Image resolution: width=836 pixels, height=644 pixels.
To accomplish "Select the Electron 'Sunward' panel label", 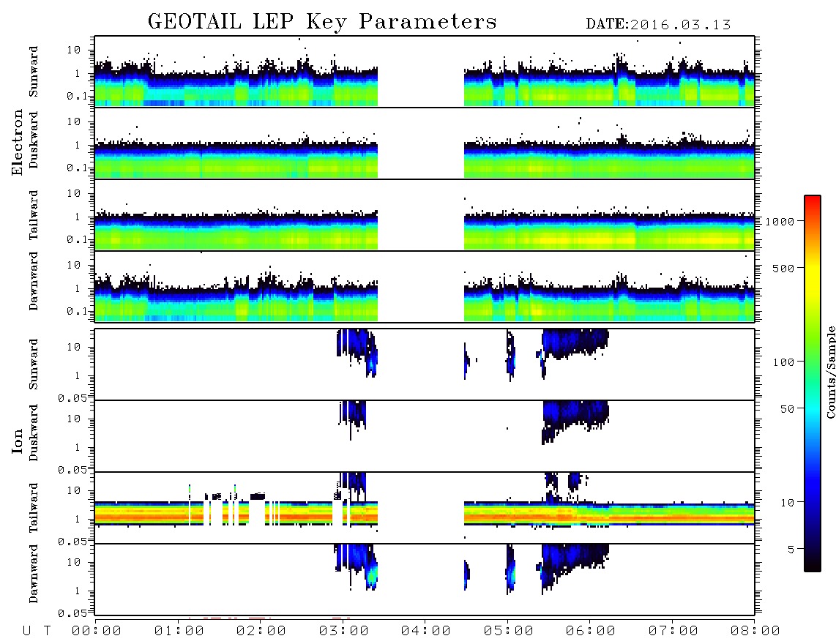I will pyautogui.click(x=34, y=72).
